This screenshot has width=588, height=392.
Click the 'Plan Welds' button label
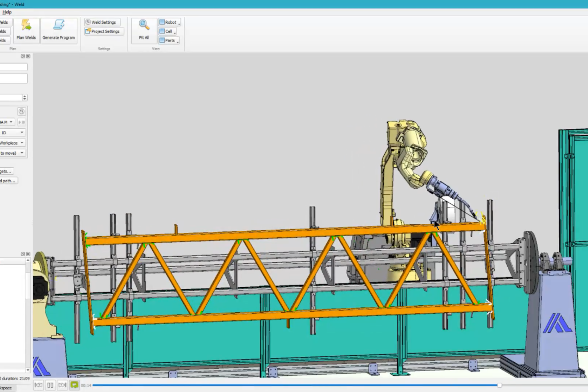click(26, 38)
